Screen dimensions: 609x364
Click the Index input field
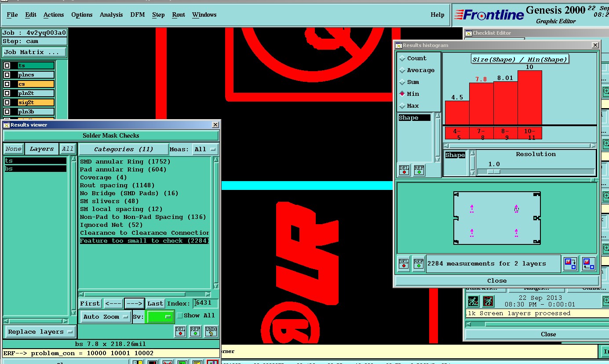[206, 303]
